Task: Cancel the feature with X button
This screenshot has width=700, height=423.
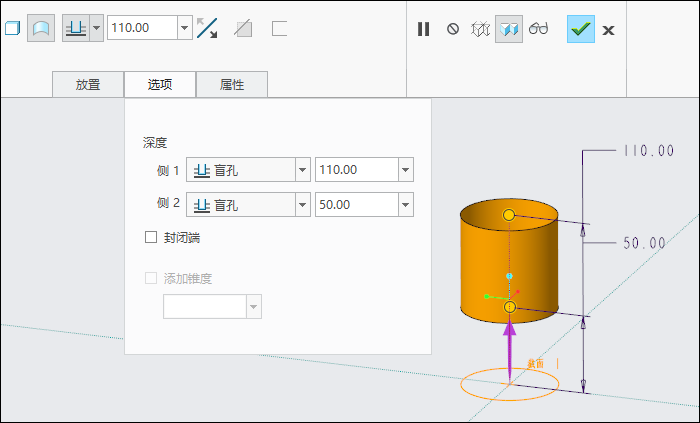Action: [608, 30]
